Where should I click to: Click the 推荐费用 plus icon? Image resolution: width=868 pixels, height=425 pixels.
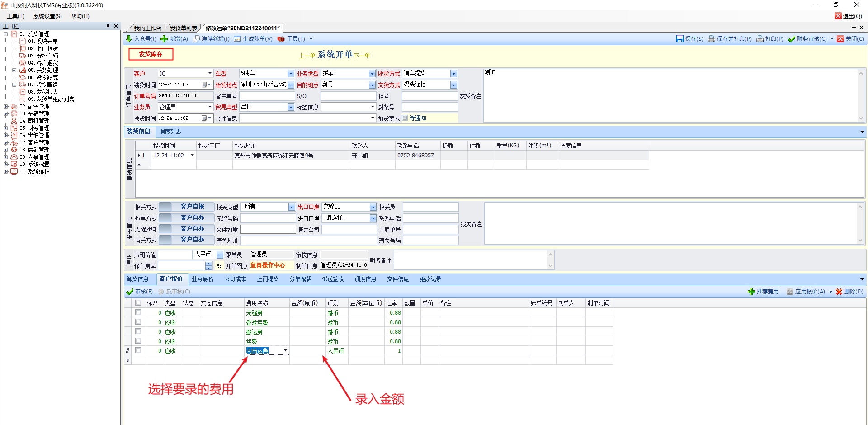point(751,292)
